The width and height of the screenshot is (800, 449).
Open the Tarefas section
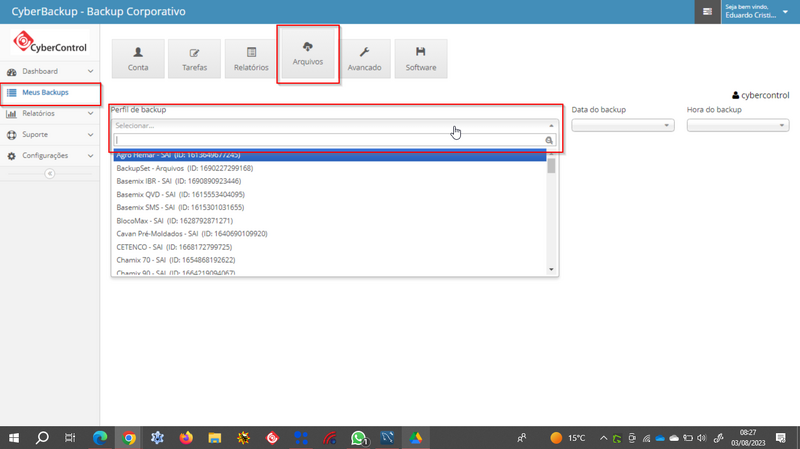194,59
